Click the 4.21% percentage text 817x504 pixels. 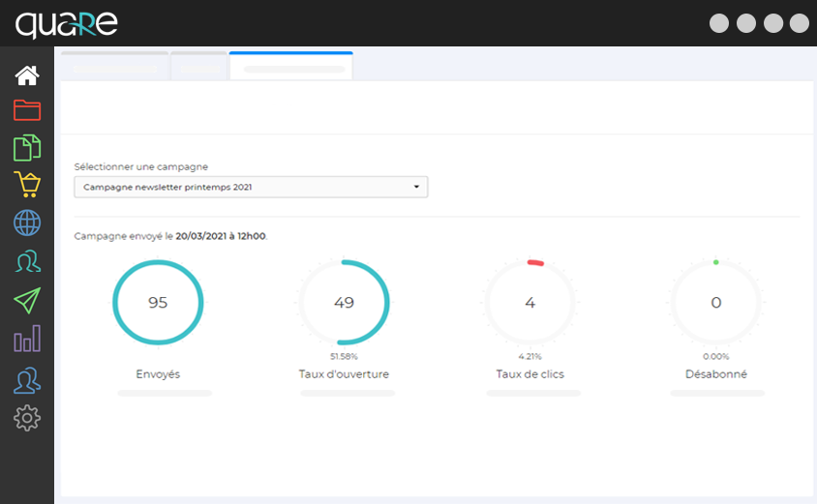pos(530,357)
